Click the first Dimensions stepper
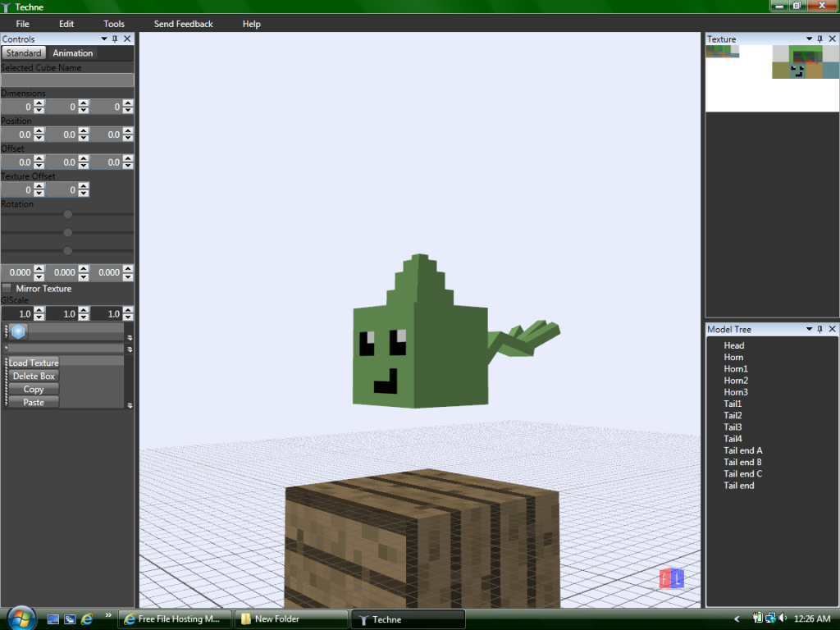The width and height of the screenshot is (840, 630). 39,107
